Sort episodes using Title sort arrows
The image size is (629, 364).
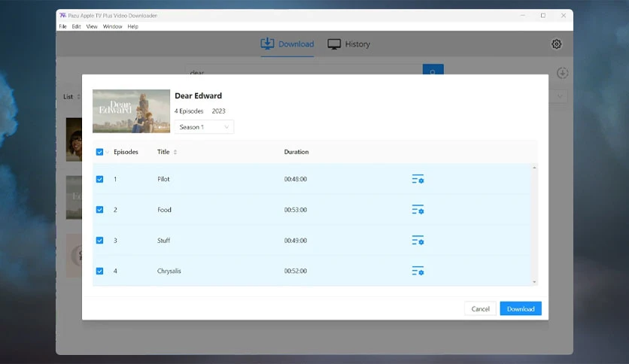click(x=175, y=152)
